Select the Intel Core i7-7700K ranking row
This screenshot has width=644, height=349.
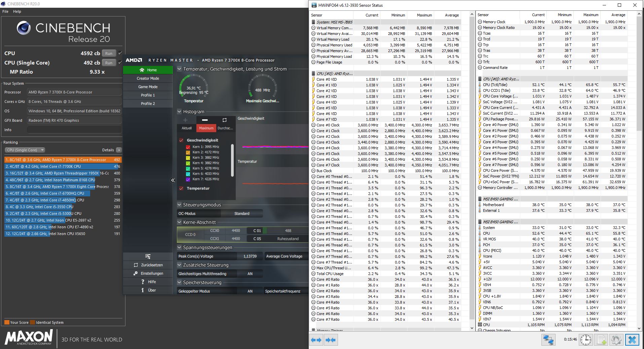pos(63,166)
